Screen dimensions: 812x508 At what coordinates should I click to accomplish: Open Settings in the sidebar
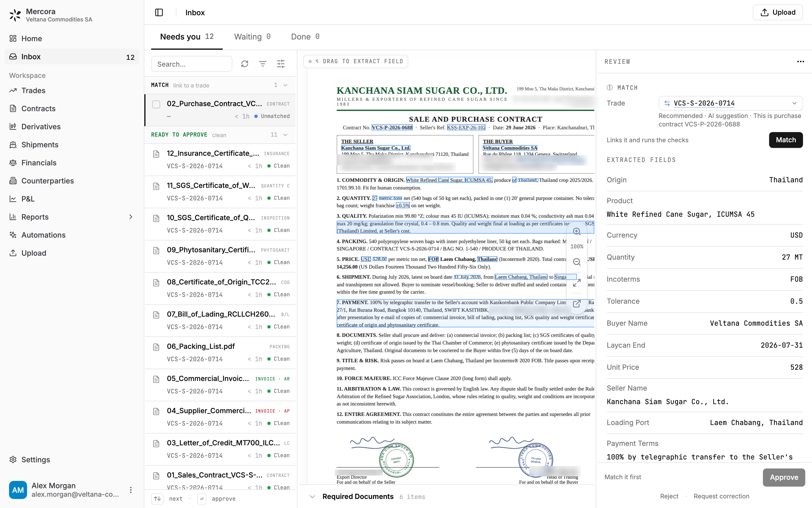[72, 459]
